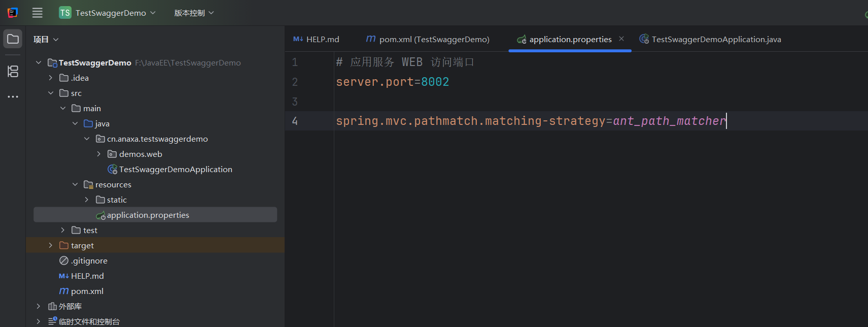Viewport: 868px width, 327px height.
Task: Expand the demos.web package
Action: pos(99,154)
